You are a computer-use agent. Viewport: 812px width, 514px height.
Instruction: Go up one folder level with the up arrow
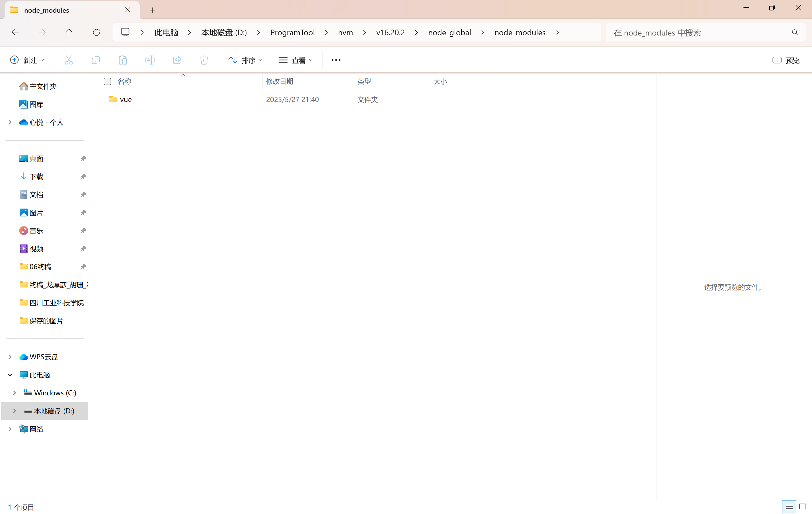click(69, 32)
